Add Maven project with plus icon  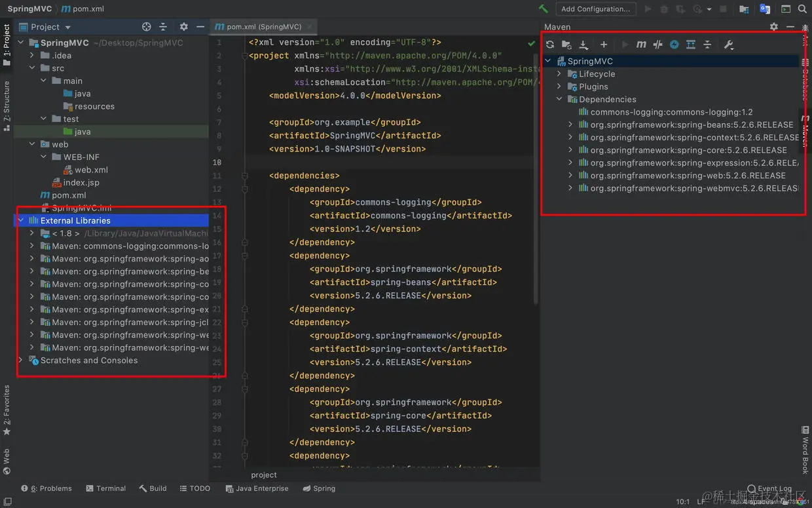point(604,45)
